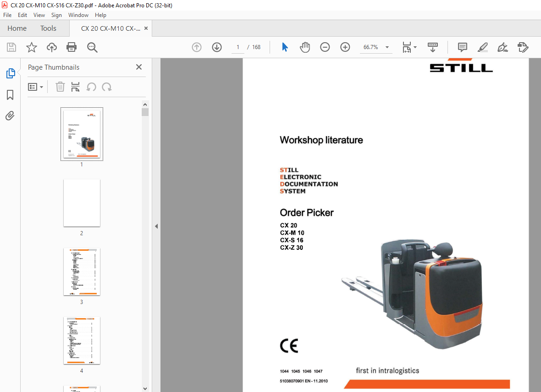
Task: Add document to favorites with star icon
Action: pyautogui.click(x=31, y=47)
